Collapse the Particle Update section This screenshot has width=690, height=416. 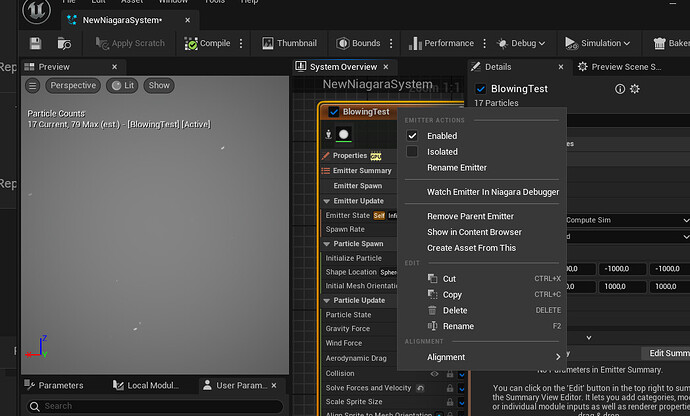(x=327, y=301)
